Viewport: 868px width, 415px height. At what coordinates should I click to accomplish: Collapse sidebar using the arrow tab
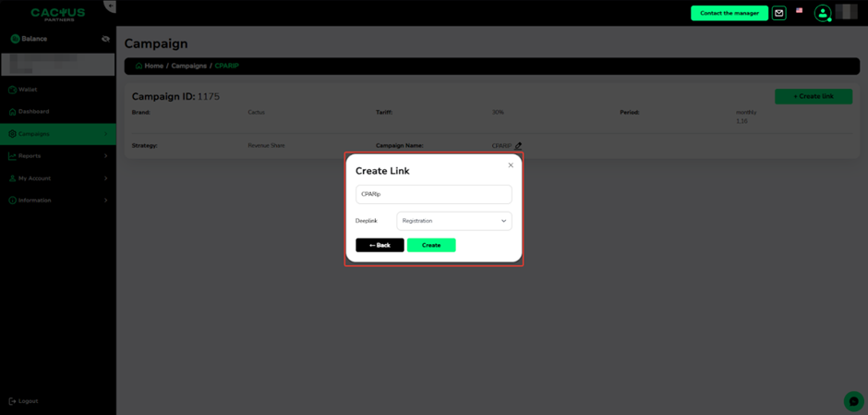click(110, 6)
